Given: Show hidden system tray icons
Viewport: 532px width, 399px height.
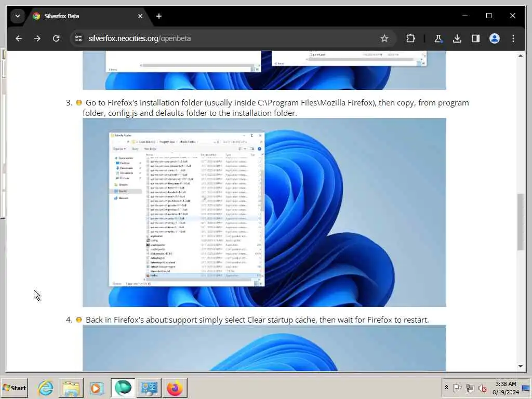Looking at the screenshot, I should click(446, 388).
